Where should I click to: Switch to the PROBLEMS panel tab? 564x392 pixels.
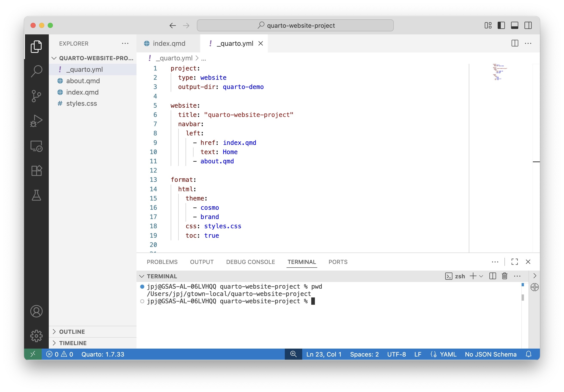[x=162, y=262]
